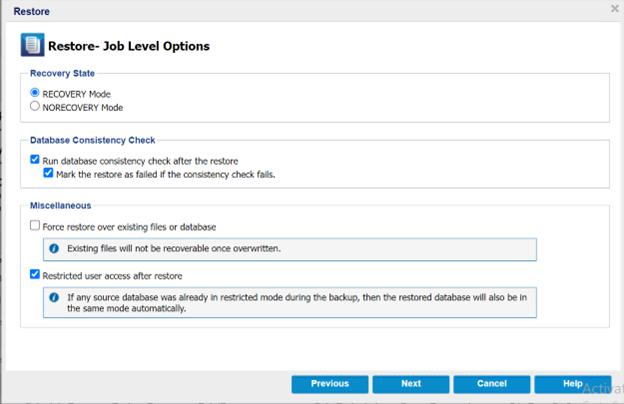Click the existing files not recoverable message
Screen dimensions: 624x404
pyautogui.click(x=174, y=249)
